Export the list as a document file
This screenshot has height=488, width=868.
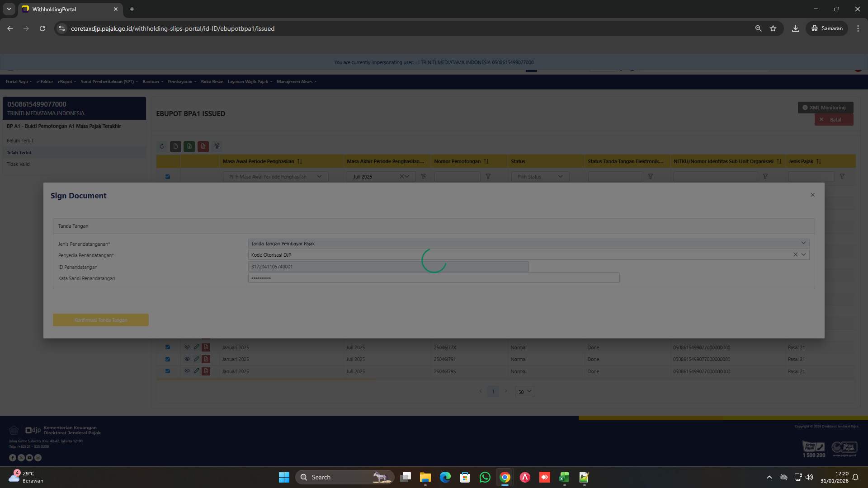(175, 146)
